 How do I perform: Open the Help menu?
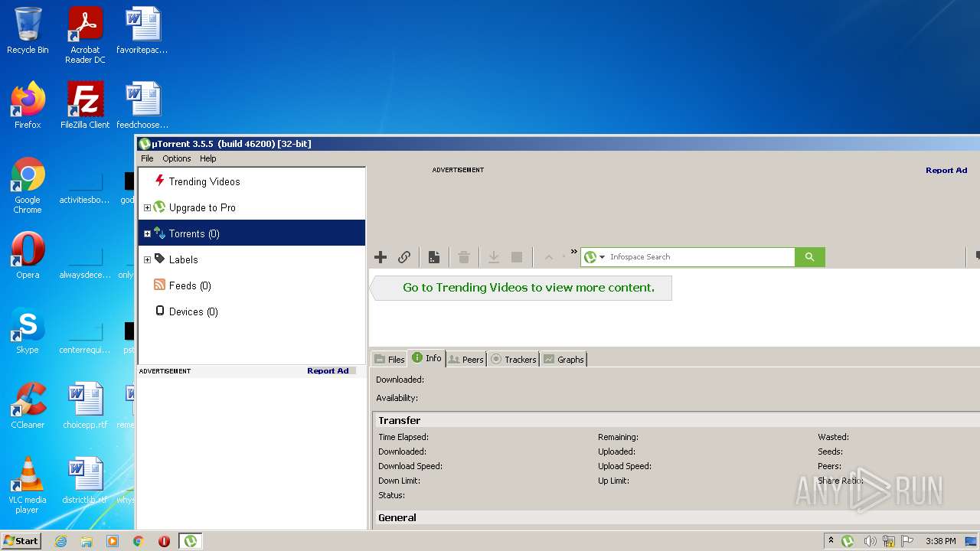tap(208, 158)
